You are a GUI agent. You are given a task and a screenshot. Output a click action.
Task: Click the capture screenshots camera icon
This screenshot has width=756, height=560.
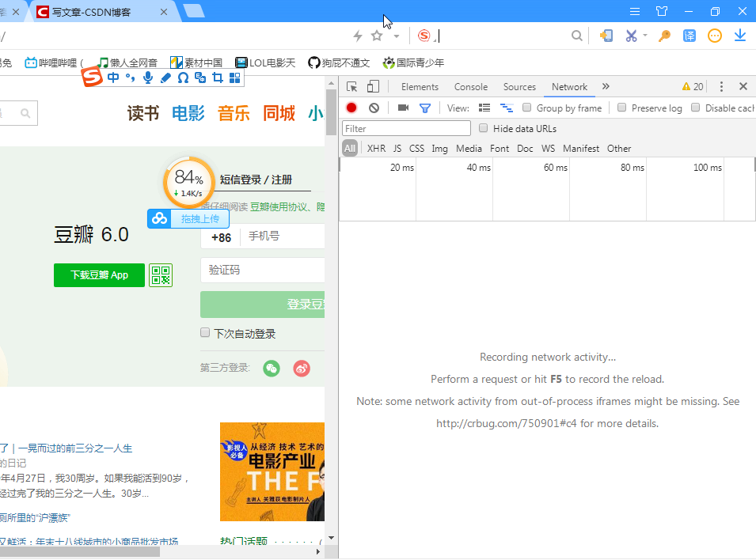[x=403, y=108]
